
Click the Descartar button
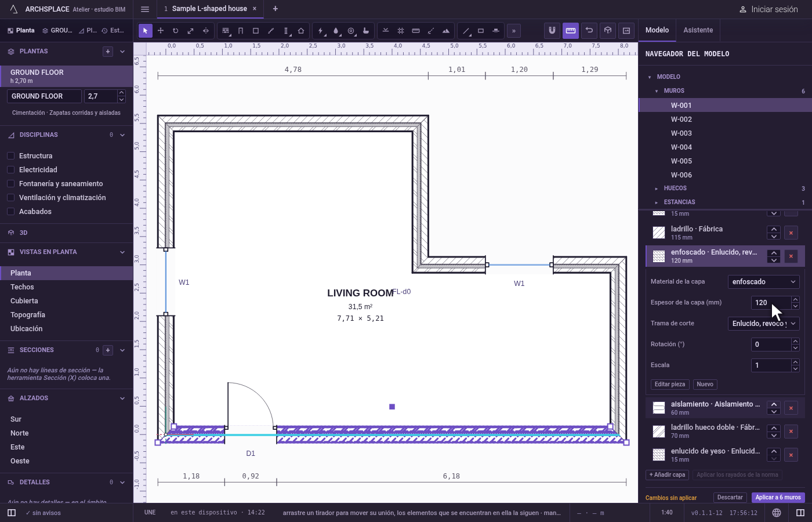[730, 498]
